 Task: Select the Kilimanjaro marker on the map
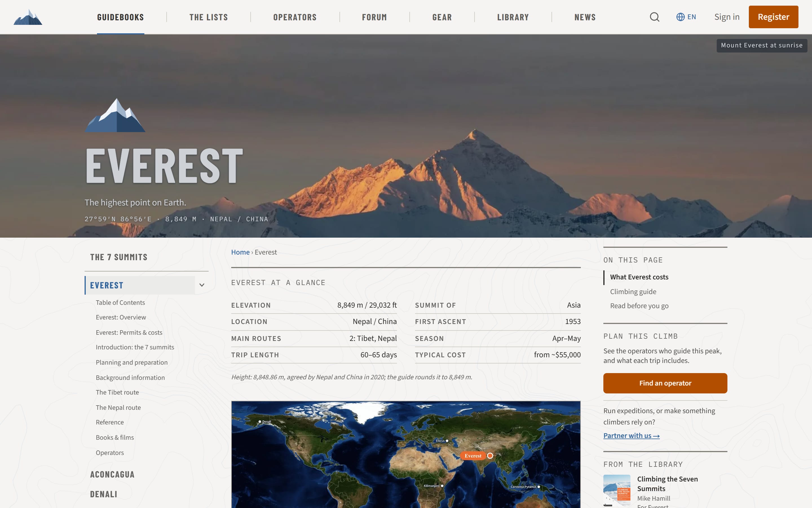tap(442, 485)
